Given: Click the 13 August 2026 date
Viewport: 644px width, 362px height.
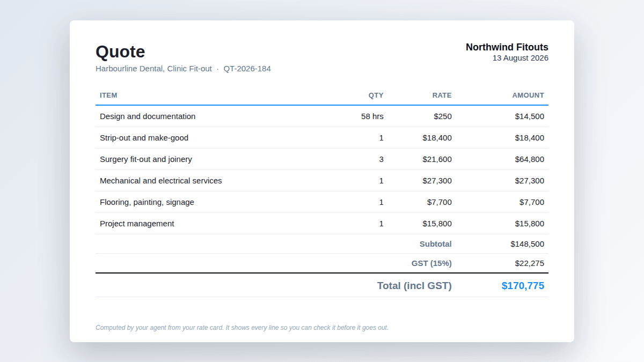Looking at the screenshot, I should point(521,58).
